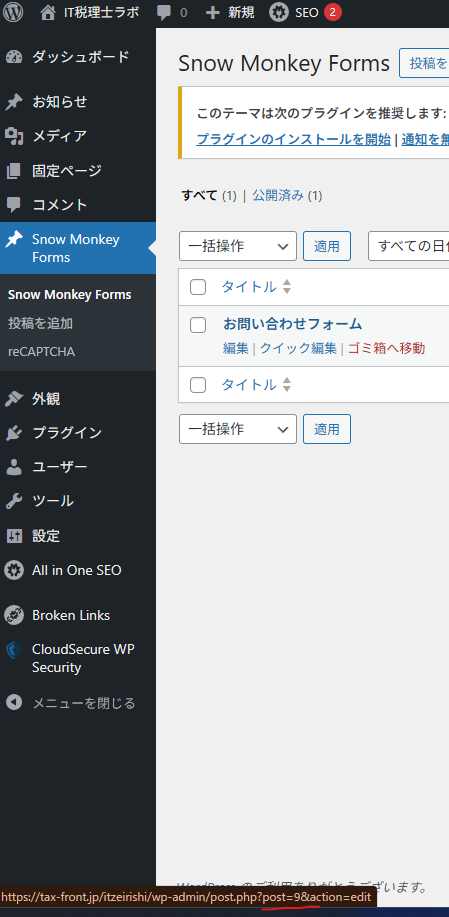Open reCAPTCHA submenu item
Image resolution: width=449 pixels, height=917 pixels.
(42, 351)
